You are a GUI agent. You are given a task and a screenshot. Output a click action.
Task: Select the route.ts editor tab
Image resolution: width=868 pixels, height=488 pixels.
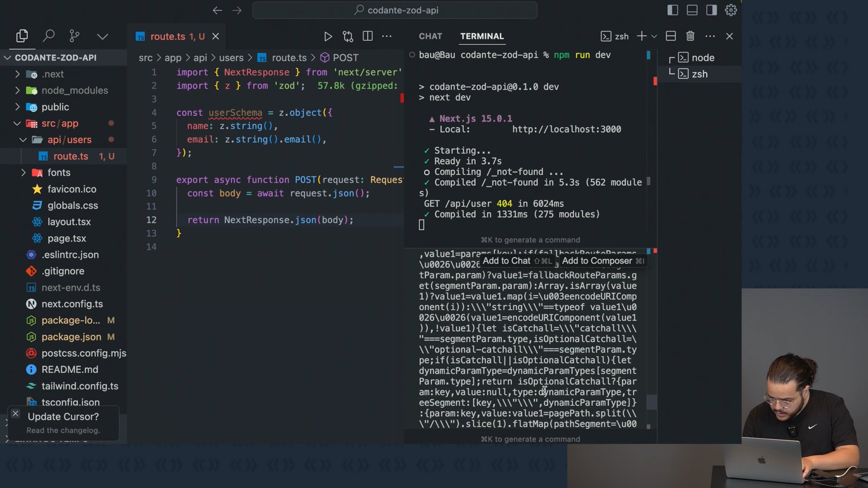[x=168, y=36]
